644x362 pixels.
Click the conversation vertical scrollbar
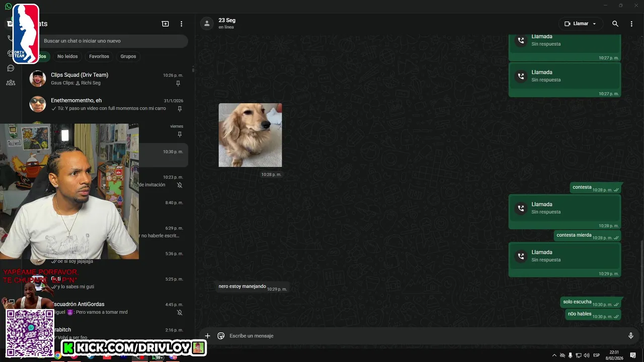(641, 282)
